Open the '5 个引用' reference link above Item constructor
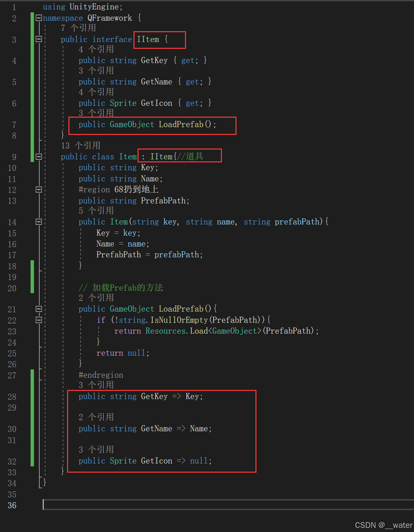 96,211
